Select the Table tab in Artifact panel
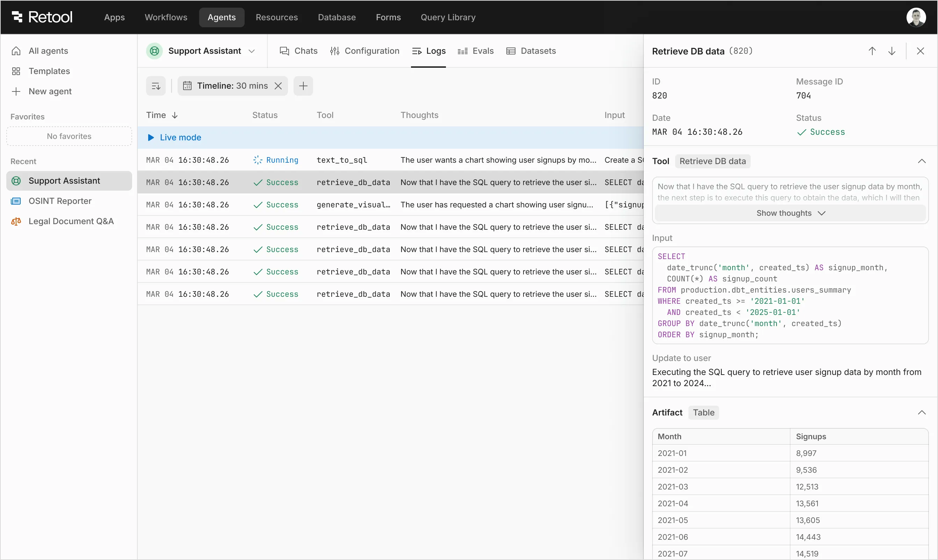The image size is (938, 560). [x=703, y=412]
